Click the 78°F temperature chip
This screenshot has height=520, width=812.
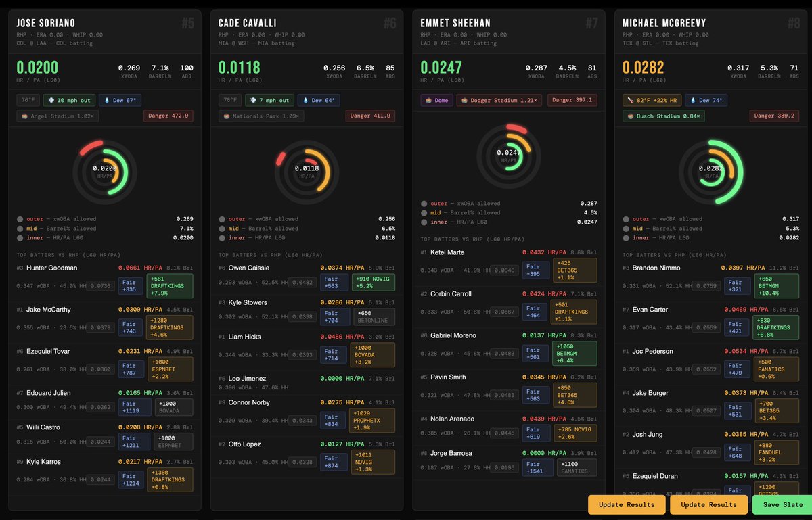[x=230, y=100]
